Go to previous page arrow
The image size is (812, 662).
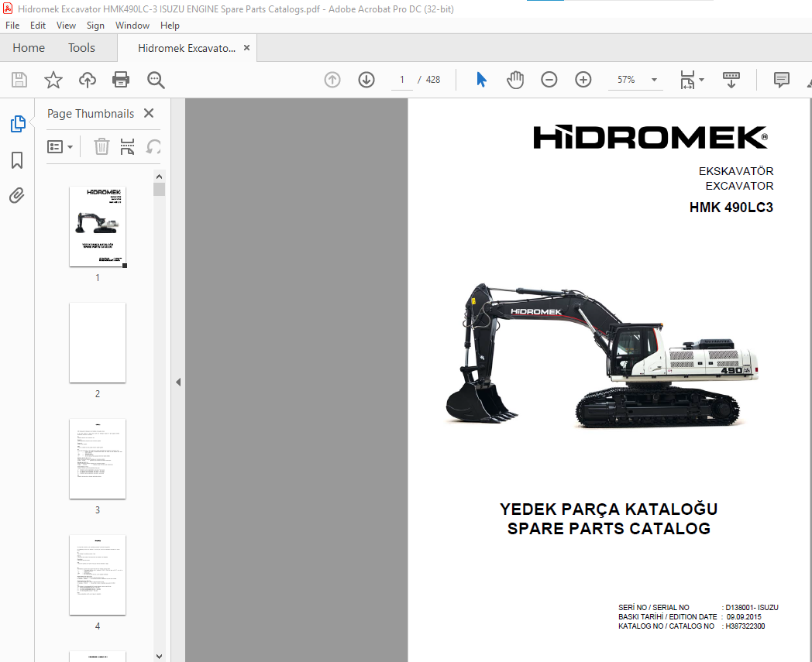pos(332,80)
